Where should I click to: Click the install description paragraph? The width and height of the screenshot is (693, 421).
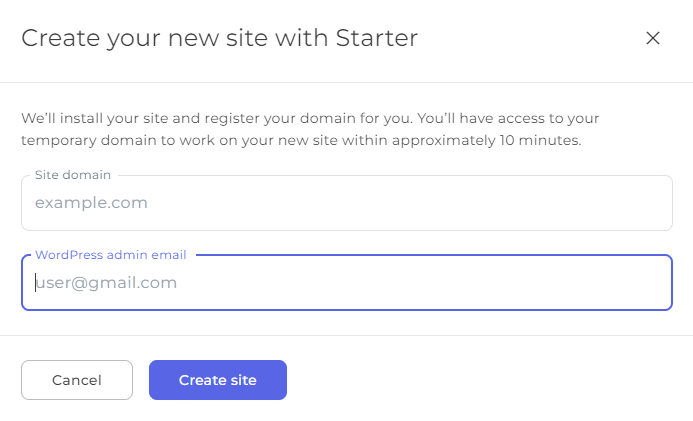pos(310,129)
